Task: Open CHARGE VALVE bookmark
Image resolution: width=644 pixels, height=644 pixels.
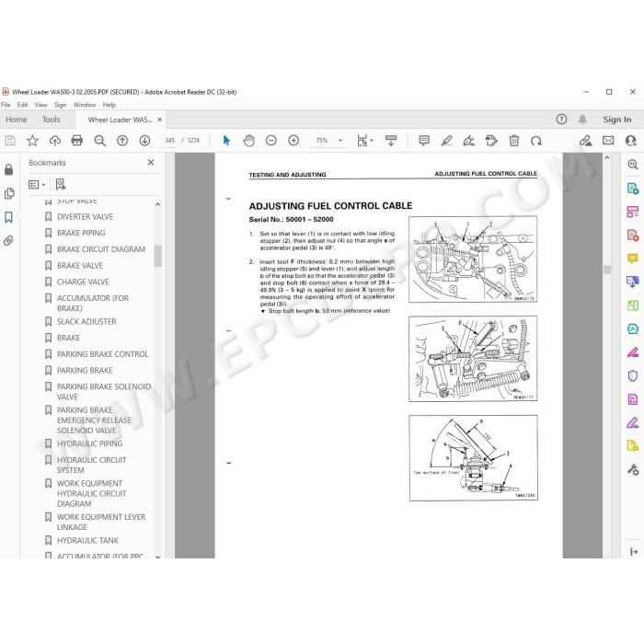Action: pyautogui.click(x=83, y=282)
